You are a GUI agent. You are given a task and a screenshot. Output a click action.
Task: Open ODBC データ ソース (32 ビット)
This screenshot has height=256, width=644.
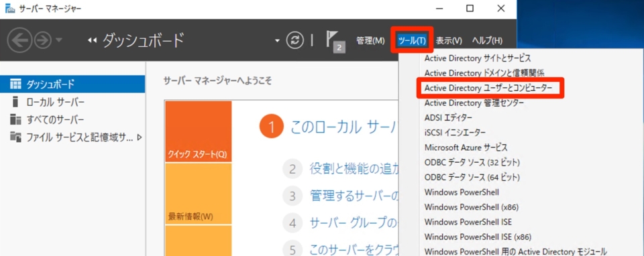[x=472, y=162]
